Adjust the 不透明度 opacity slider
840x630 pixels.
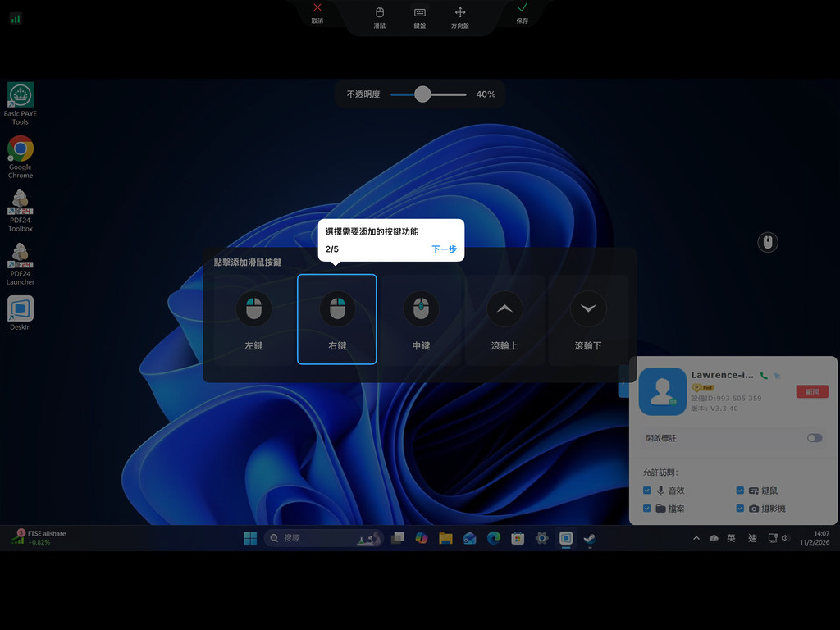click(423, 94)
